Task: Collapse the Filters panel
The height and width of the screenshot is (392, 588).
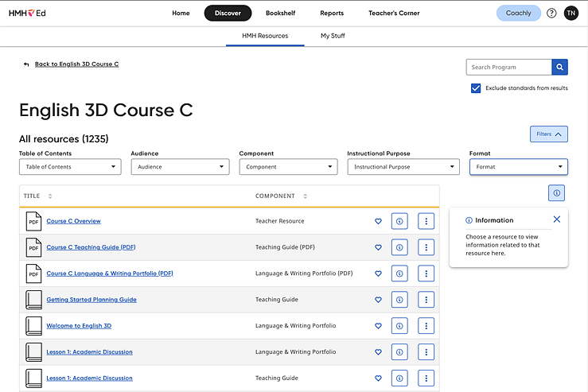Action: click(549, 134)
